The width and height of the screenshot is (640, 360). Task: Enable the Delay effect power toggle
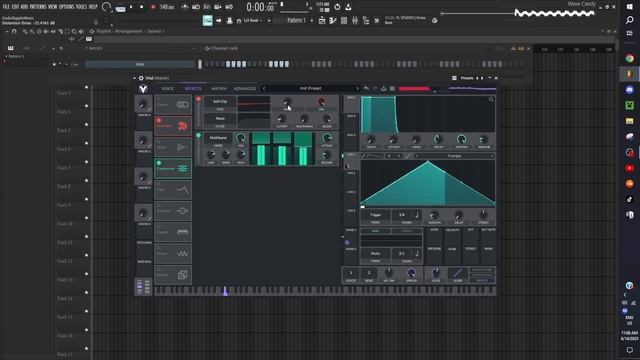point(159,142)
